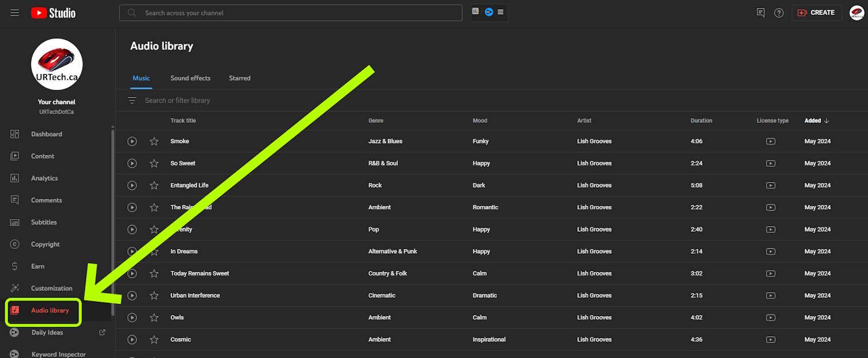The height and width of the screenshot is (358, 868).
Task: Open the Help question mark icon
Action: pyautogui.click(x=779, y=13)
